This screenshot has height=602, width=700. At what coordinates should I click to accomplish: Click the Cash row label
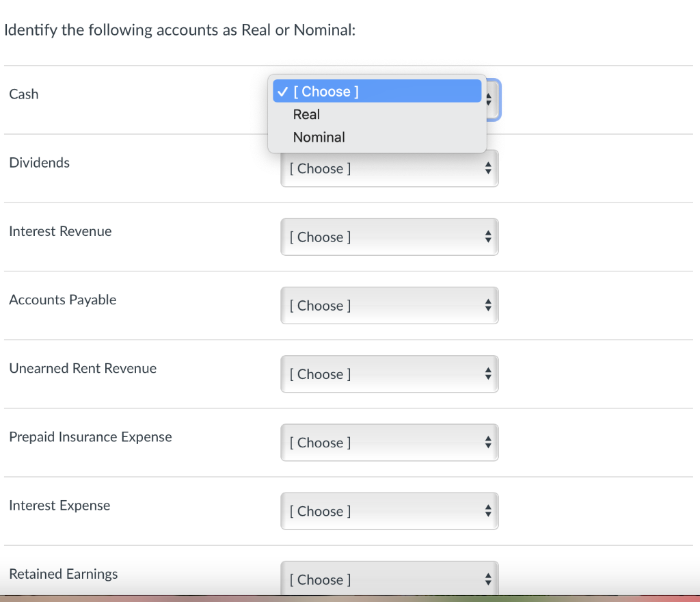pos(23,94)
